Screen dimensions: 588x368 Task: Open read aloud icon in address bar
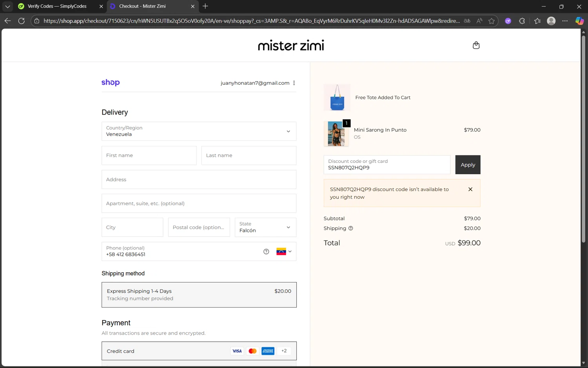point(479,21)
